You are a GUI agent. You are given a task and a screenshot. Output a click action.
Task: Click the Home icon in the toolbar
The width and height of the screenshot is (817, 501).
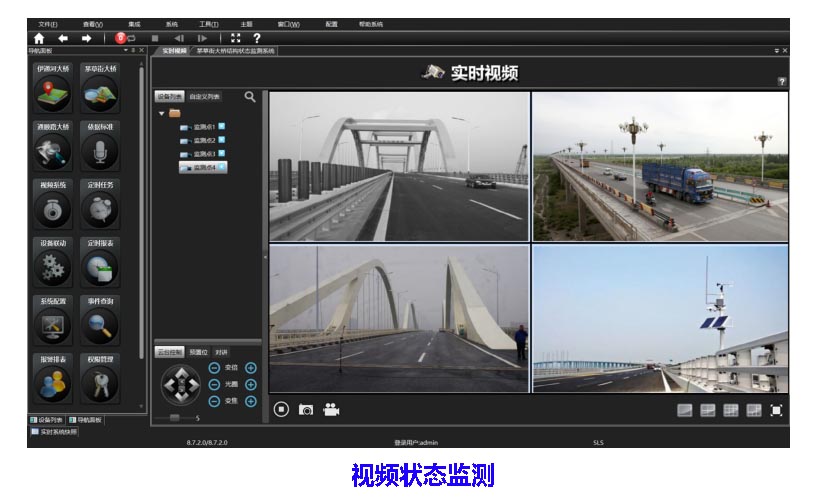pyautogui.click(x=39, y=38)
